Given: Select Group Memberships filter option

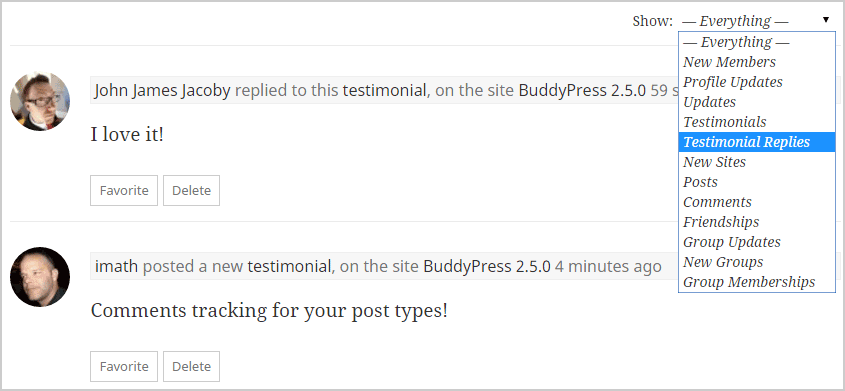Looking at the screenshot, I should click(757, 282).
